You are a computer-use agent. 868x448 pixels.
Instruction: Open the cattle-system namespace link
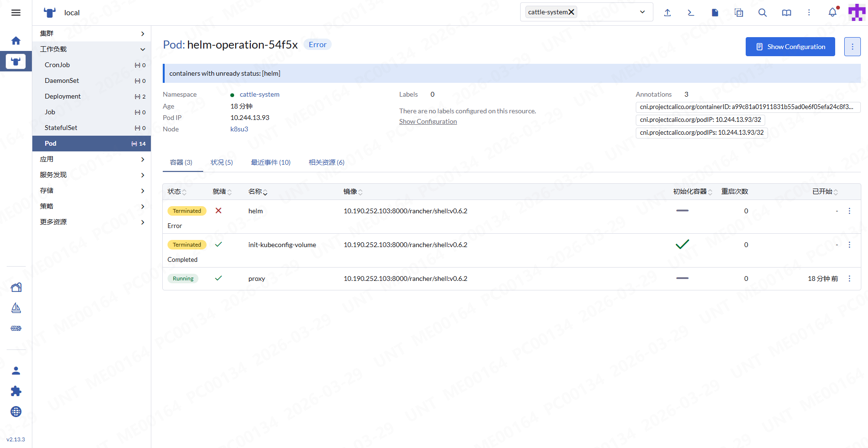point(259,95)
